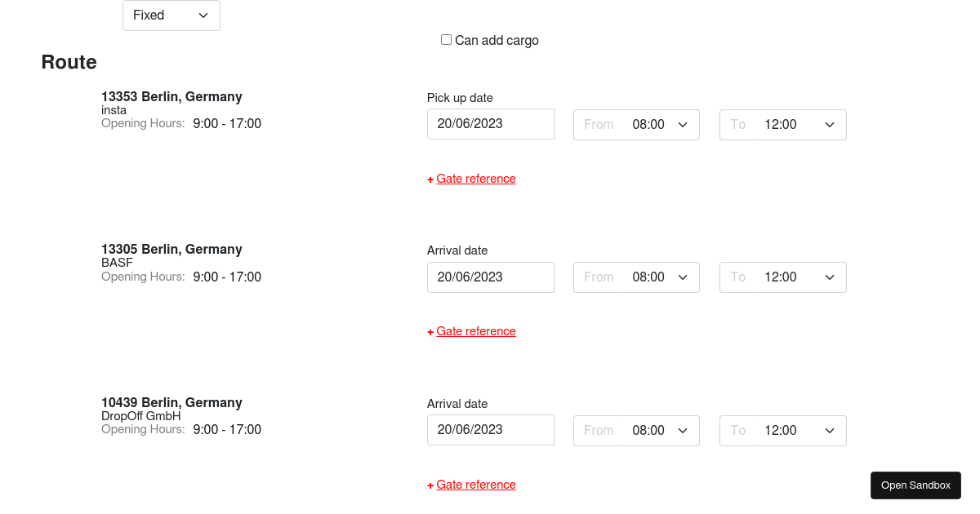Click the pick up date field for insta
The width and height of the screenshot is (980, 514).
pyautogui.click(x=490, y=124)
